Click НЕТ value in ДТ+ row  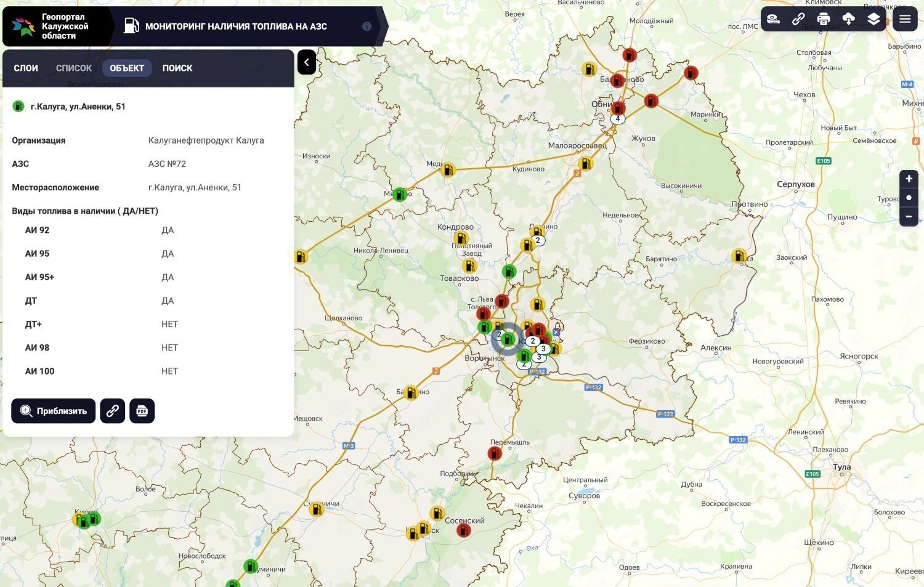pyautogui.click(x=169, y=324)
